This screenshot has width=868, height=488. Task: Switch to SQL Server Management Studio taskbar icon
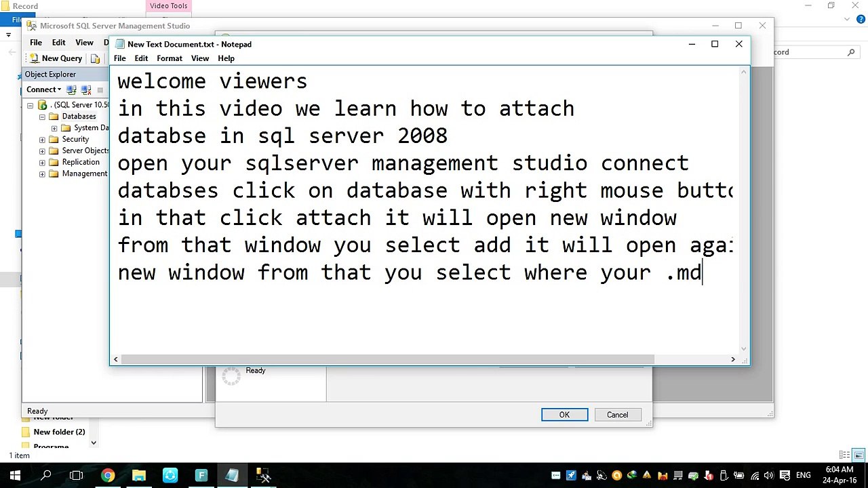(x=263, y=475)
